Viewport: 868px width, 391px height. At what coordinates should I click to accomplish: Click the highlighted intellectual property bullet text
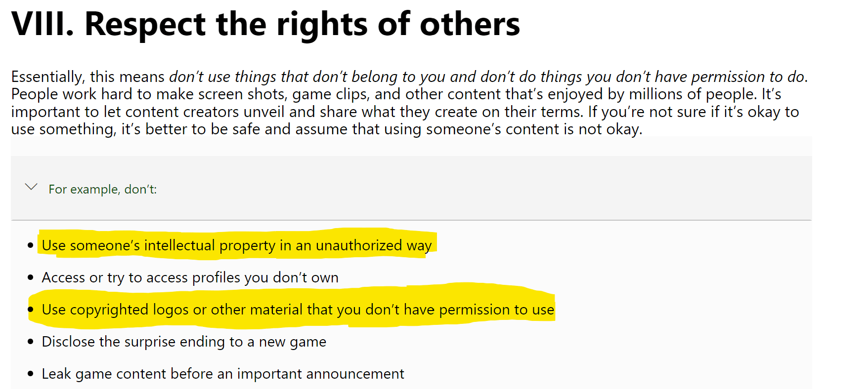point(237,245)
